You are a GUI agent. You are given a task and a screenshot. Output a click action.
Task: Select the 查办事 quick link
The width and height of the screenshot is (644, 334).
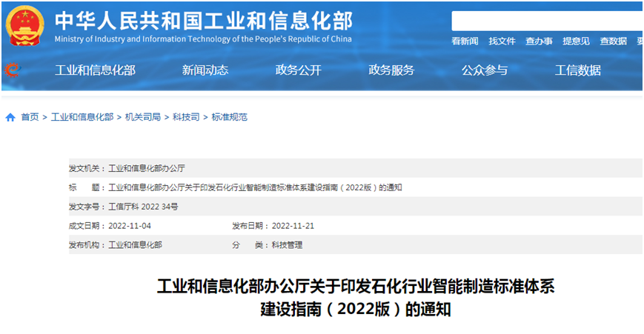tap(539, 41)
